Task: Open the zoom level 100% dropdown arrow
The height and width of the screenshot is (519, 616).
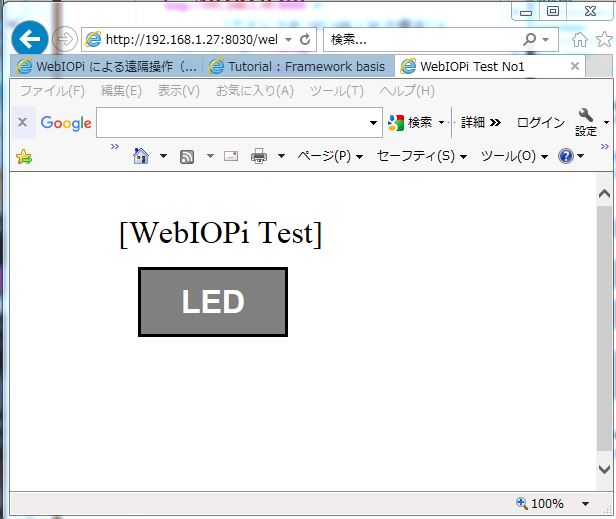Action: click(585, 504)
